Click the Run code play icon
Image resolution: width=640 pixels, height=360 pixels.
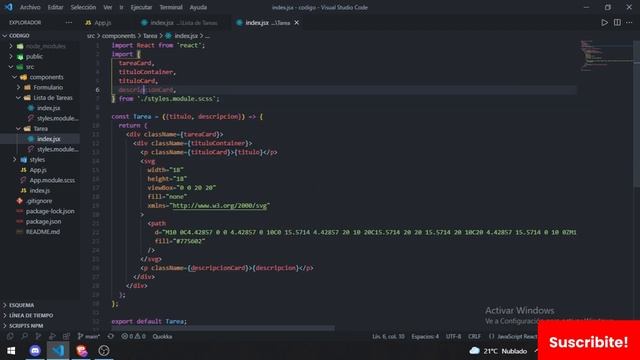coord(604,23)
